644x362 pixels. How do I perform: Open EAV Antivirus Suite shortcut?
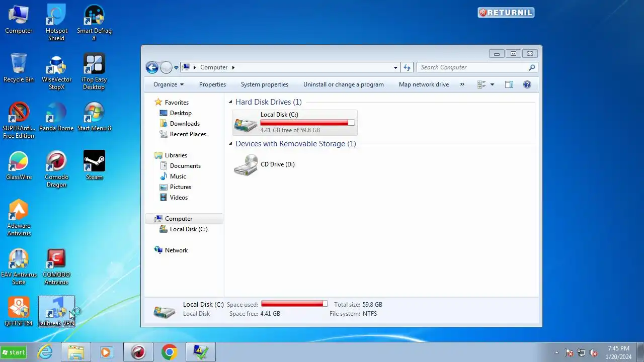[19, 266]
